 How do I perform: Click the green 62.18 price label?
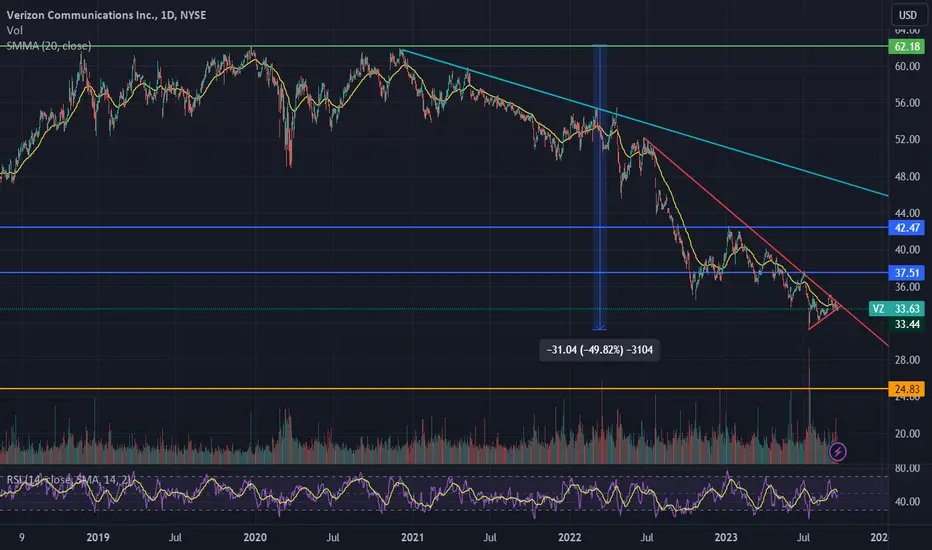coord(906,46)
